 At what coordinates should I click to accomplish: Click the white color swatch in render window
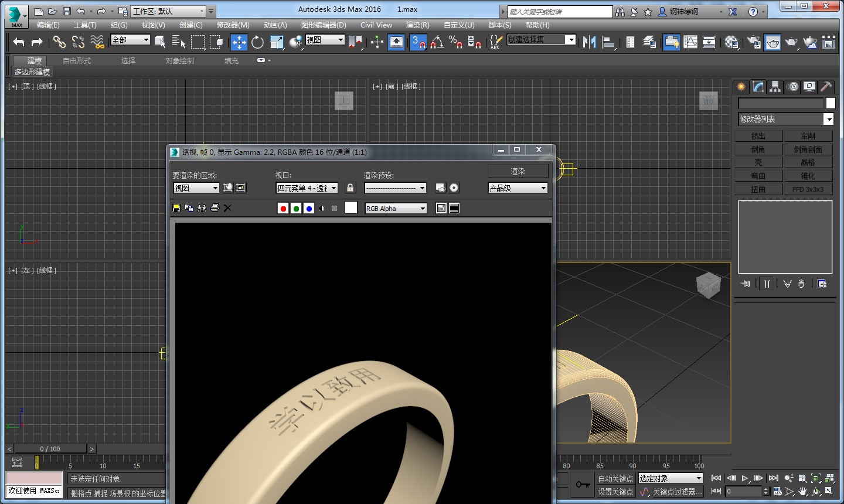(x=351, y=207)
